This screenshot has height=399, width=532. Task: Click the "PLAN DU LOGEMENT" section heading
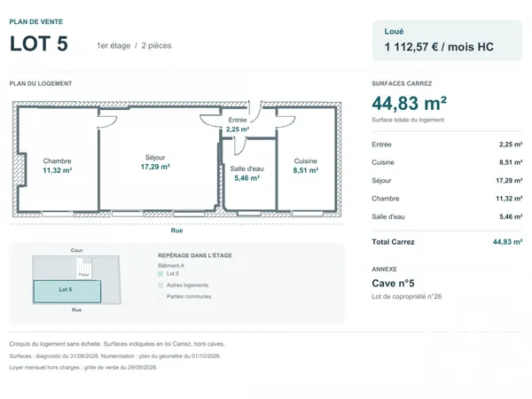(41, 83)
